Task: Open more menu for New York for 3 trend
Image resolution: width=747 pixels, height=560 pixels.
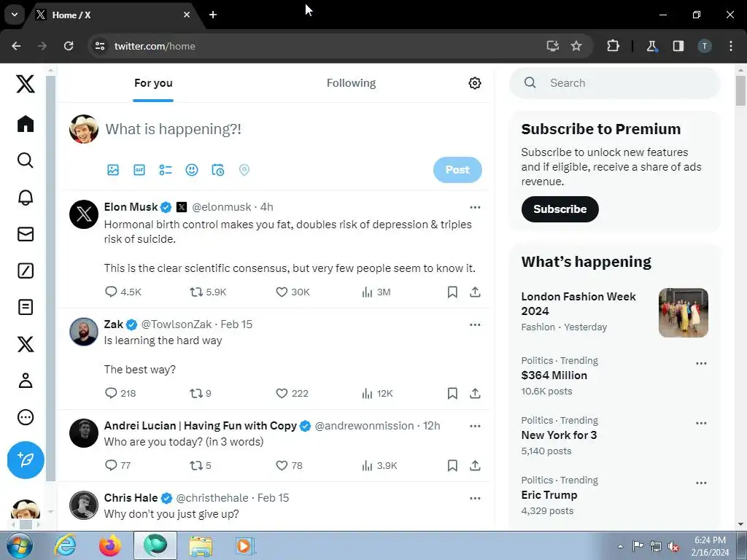Action: tap(701, 424)
